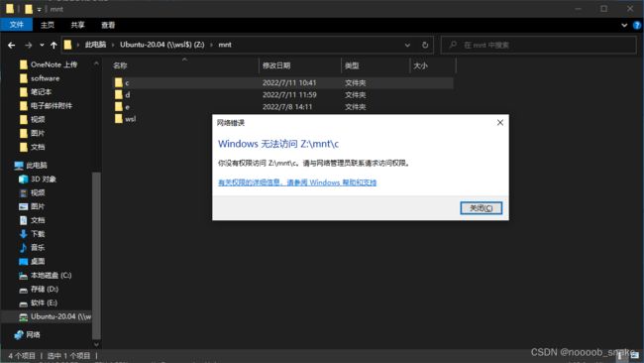Sort by the 大小 column header
The image size is (644, 363).
click(420, 65)
